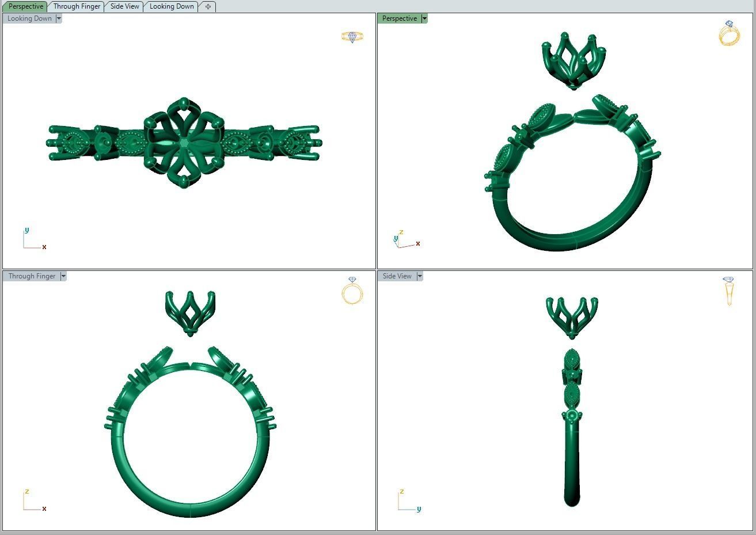Viewport: 756px width, 535px height.
Task: Expand the Side View viewport menu arrow
Action: [420, 276]
